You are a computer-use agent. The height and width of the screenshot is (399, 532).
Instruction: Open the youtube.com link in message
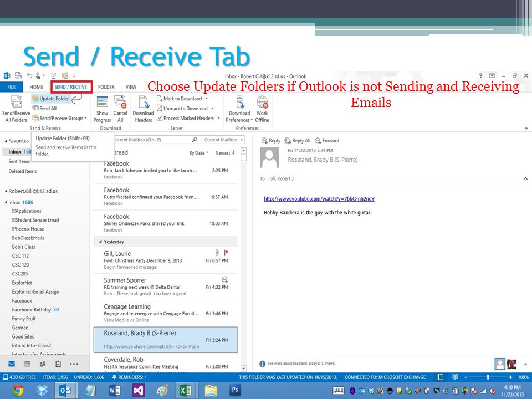coord(319,199)
